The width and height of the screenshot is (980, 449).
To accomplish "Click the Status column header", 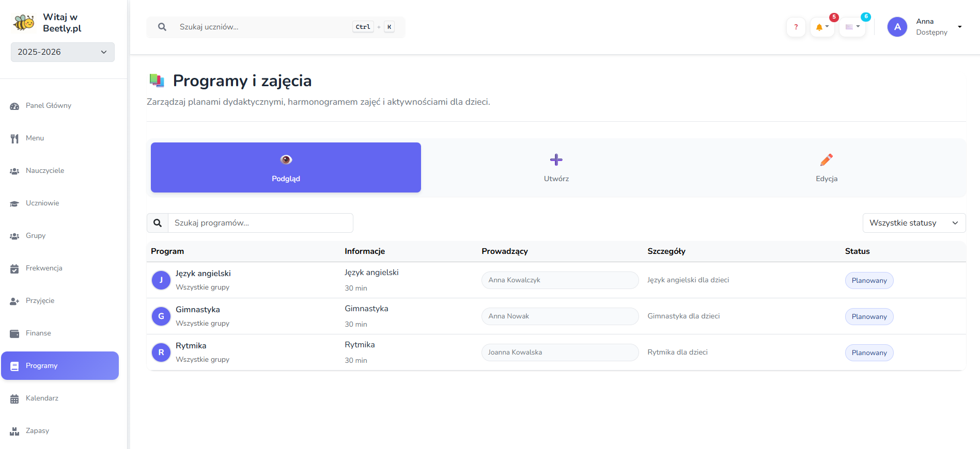I will point(858,251).
